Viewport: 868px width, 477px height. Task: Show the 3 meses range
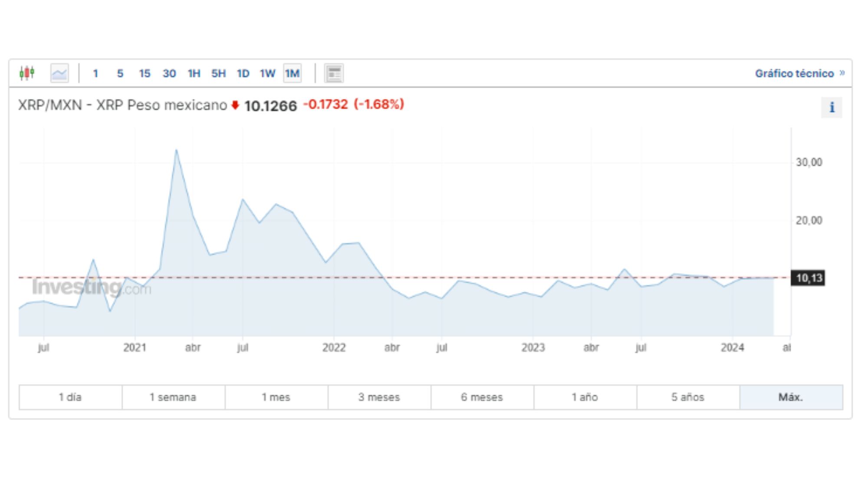[379, 397]
